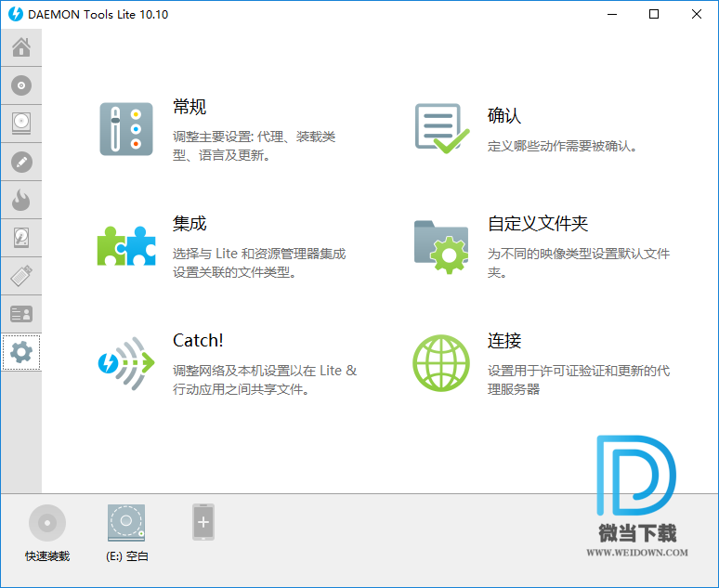Open the Burn flame icon in sidebar
719x588 pixels.
coord(21,200)
